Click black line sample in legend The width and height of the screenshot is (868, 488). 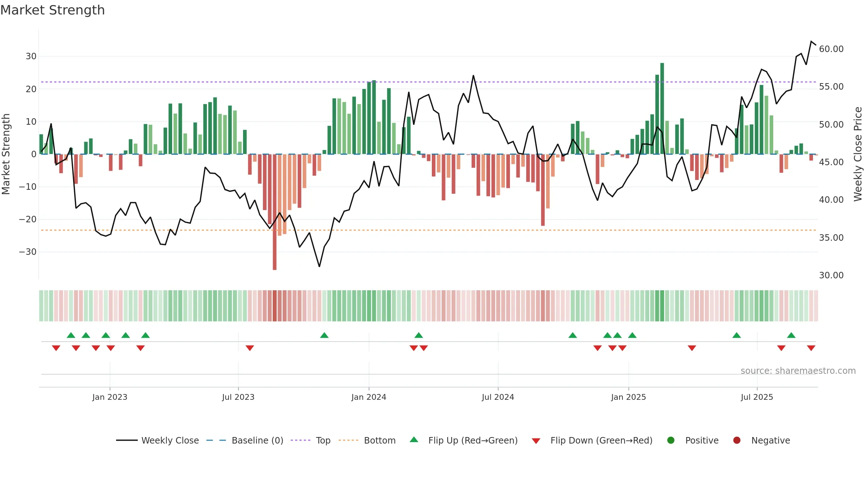tap(127, 440)
